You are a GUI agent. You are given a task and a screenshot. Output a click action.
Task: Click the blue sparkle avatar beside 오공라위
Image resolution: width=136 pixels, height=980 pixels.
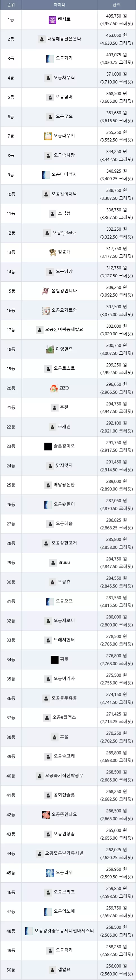click(50, 873)
